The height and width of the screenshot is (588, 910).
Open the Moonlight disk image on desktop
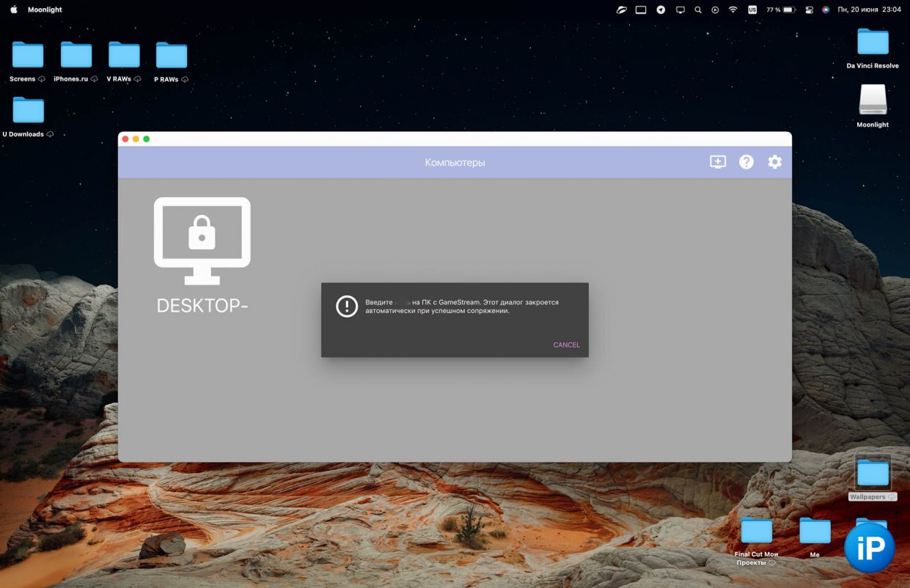click(873, 100)
